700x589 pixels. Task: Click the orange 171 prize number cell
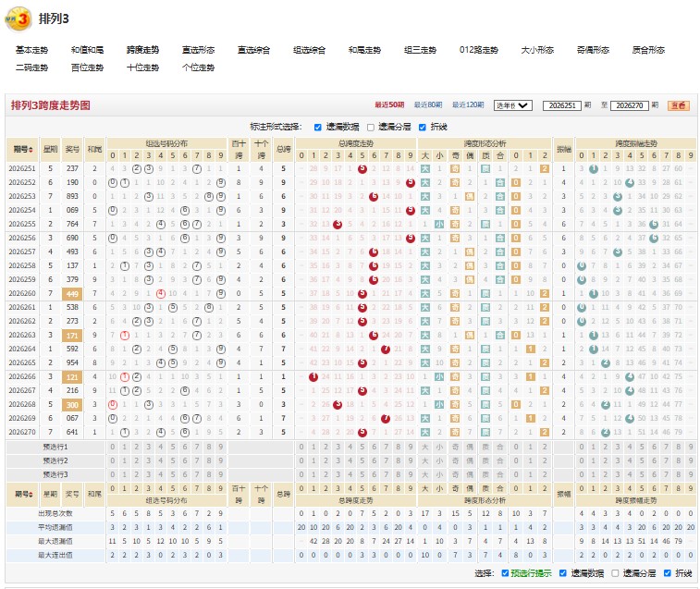point(72,336)
